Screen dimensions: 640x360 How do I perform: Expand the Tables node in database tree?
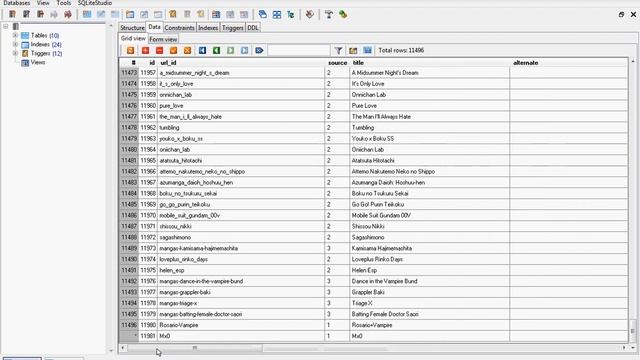(x=15, y=36)
